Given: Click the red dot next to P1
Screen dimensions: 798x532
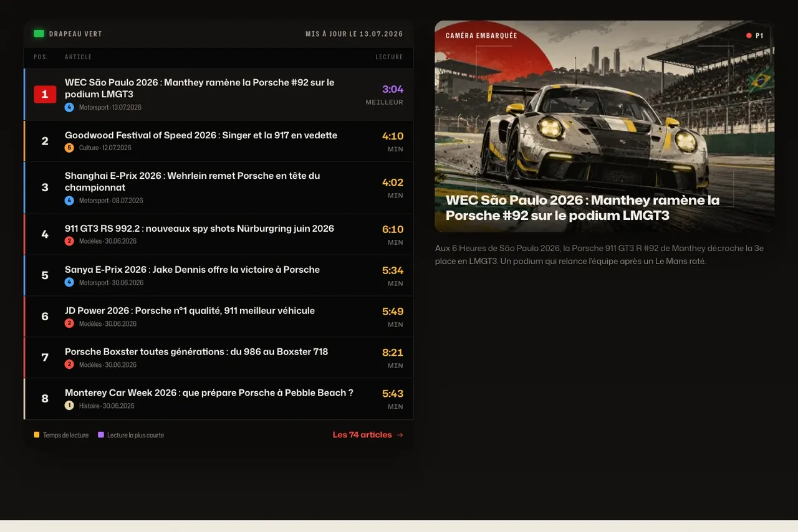Looking at the screenshot, I should click(749, 36).
